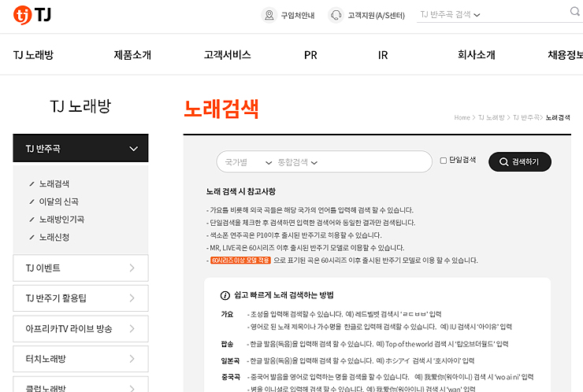Open 구입처안내 link

[x=298, y=15]
